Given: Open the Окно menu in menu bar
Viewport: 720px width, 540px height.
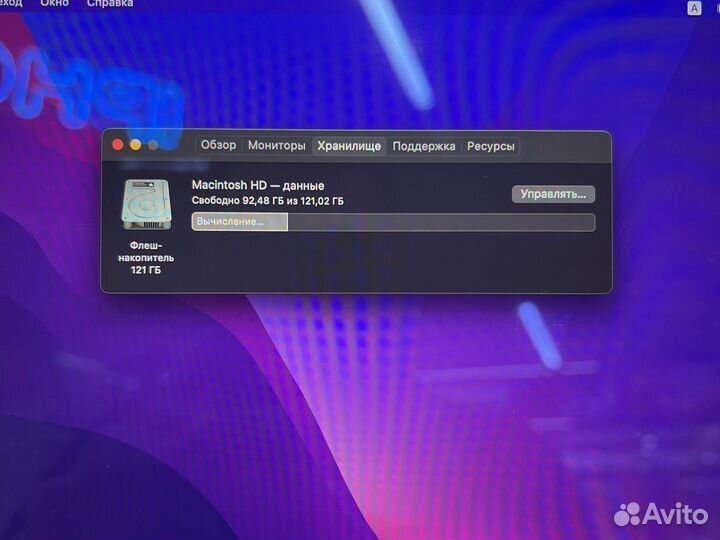Looking at the screenshot, I should tap(55, 4).
